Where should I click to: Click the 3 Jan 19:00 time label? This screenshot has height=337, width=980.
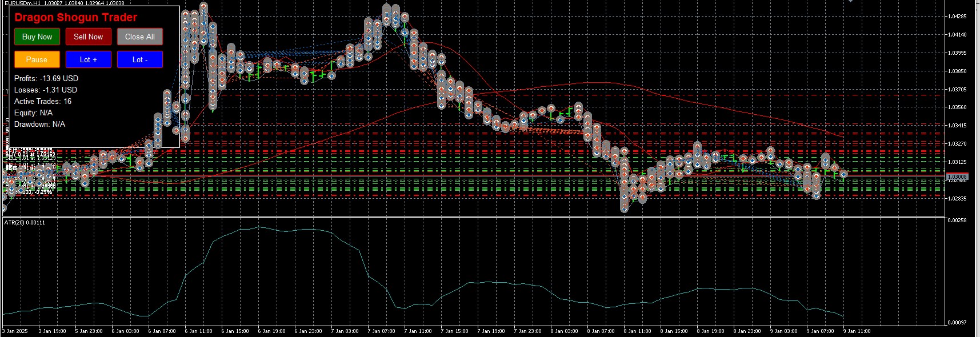coord(53,331)
